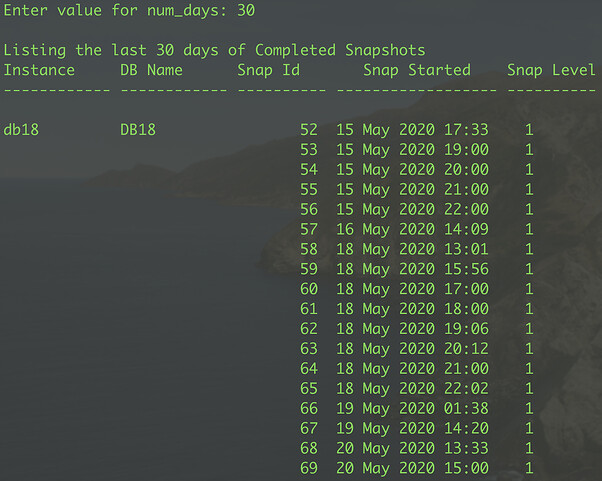Click the 'Enter value for num_days: 30' prompt line

pyautogui.click(x=129, y=10)
